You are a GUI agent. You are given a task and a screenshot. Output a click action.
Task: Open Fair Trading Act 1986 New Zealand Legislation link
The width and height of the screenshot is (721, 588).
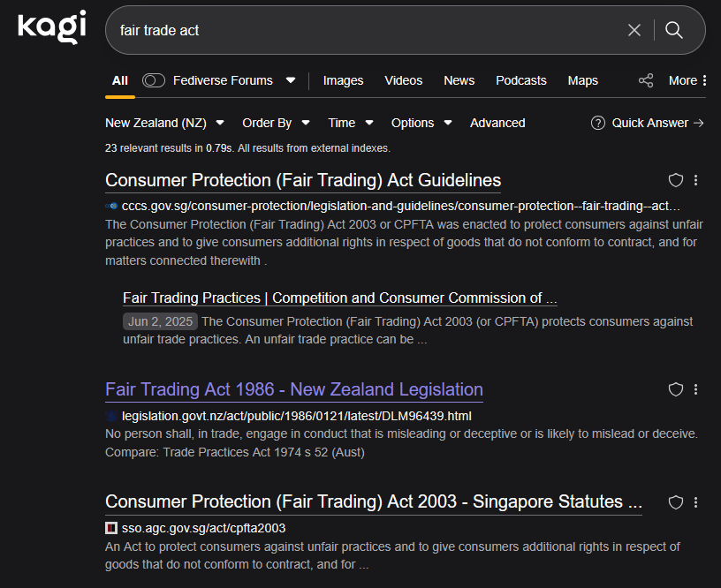pyautogui.click(x=293, y=389)
